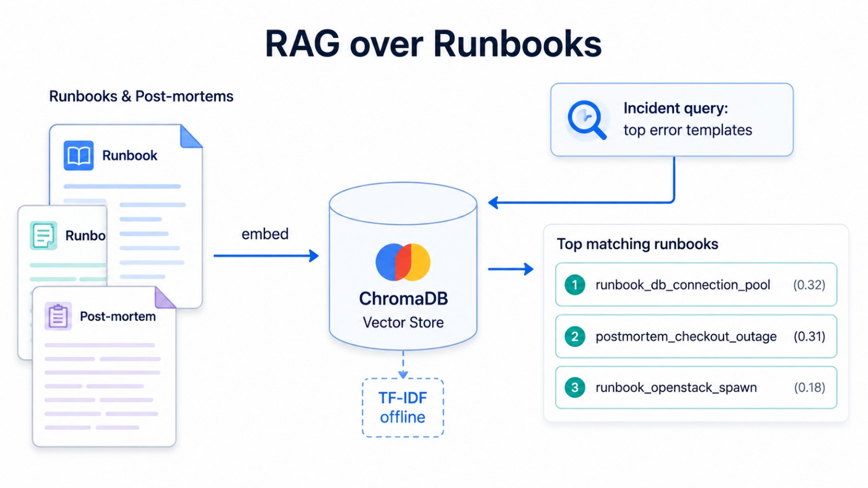The image size is (868, 488).
Task: Click the folded blue corner of Runbook document
Action: point(191,136)
